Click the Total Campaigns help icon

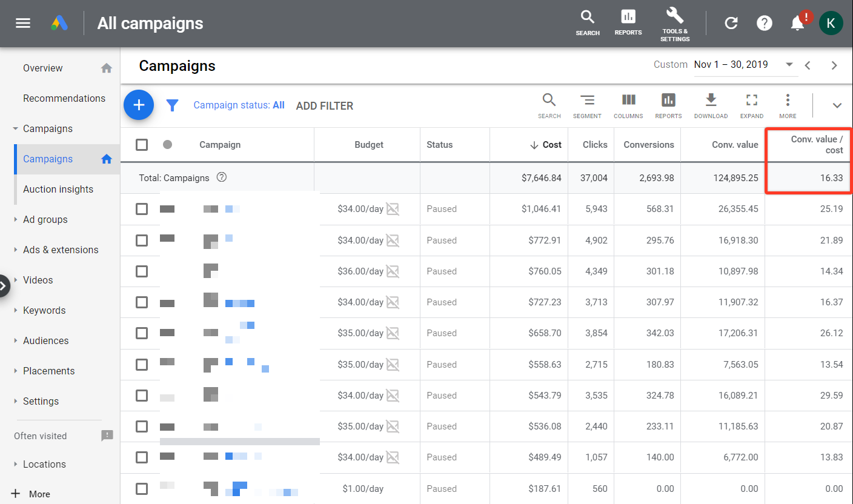click(x=222, y=177)
